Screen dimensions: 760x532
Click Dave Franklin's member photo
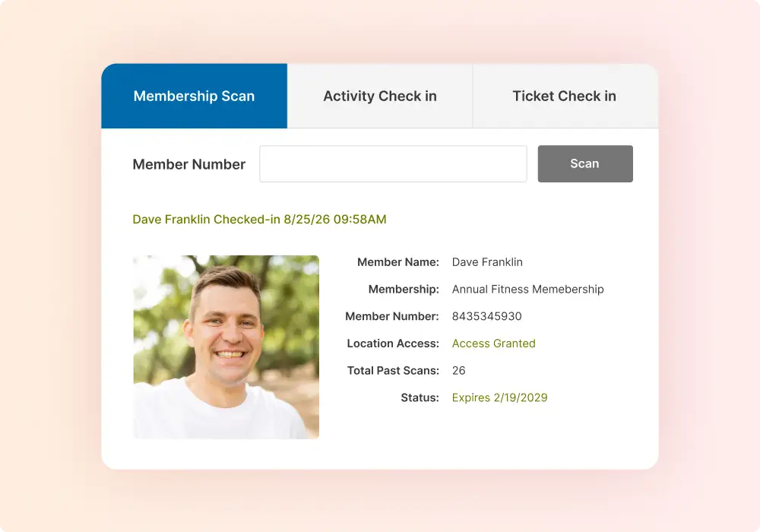pyautogui.click(x=226, y=347)
